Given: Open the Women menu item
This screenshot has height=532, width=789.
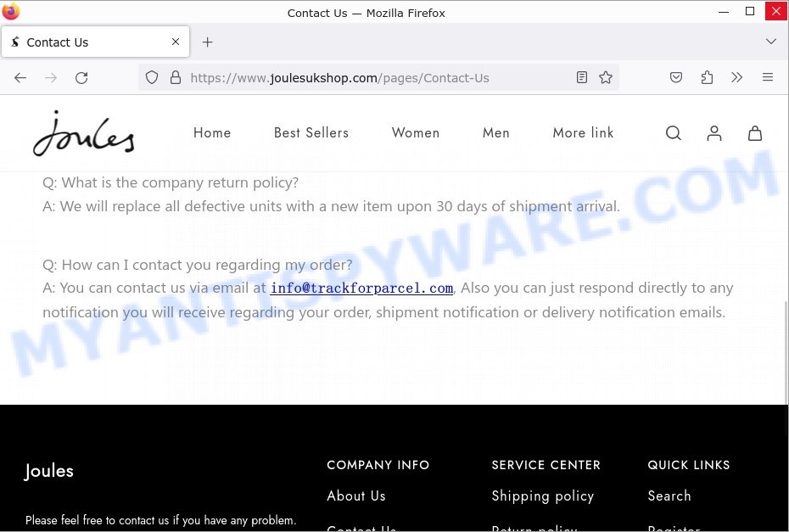Looking at the screenshot, I should pos(416,133).
